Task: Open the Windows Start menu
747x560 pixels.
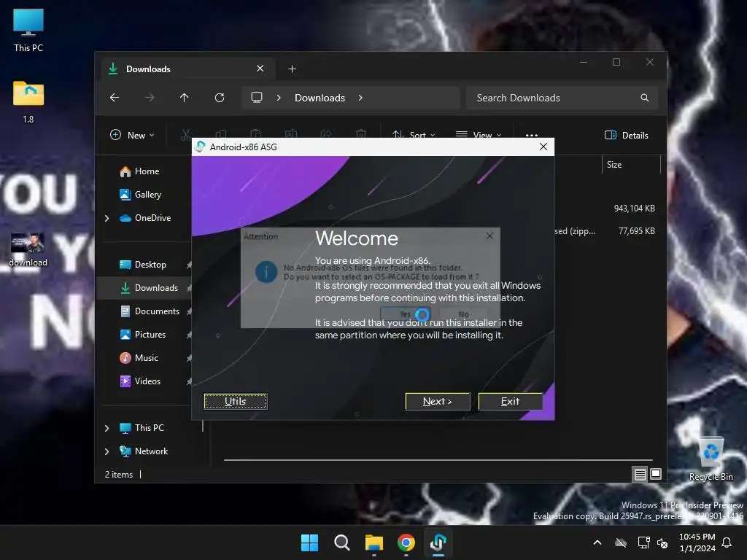Action: coord(309,542)
